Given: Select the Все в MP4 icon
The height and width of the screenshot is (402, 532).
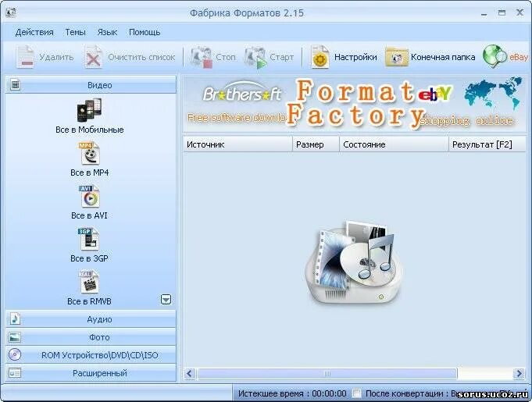Looking at the screenshot, I should [89, 153].
